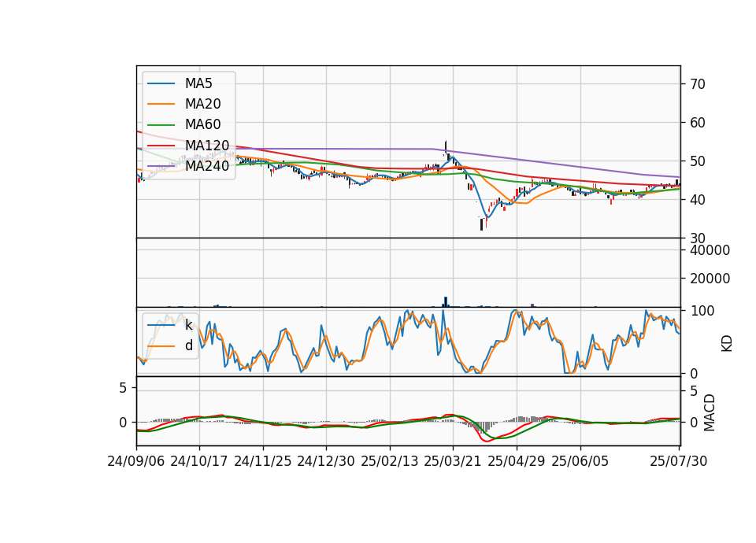Screen dimensions: 756x543
Task: Click the 24/09/06 date axis label
Action: (x=136, y=461)
